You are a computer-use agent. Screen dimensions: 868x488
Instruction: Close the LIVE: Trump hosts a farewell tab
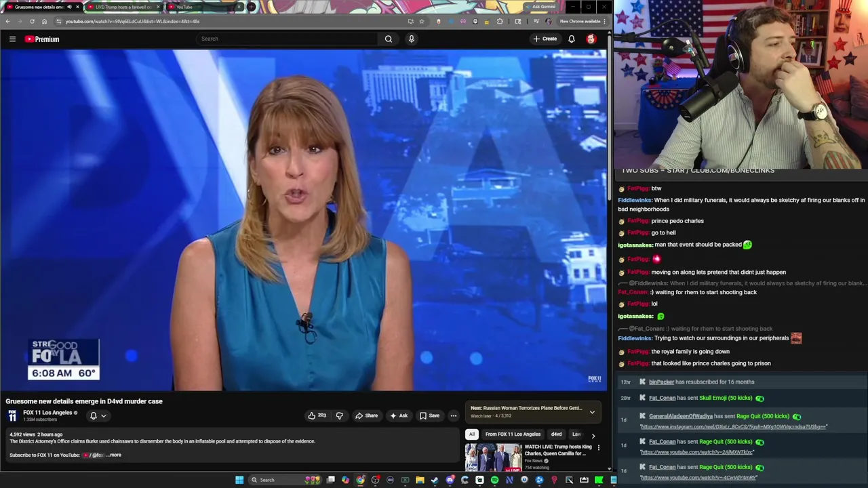[158, 7]
